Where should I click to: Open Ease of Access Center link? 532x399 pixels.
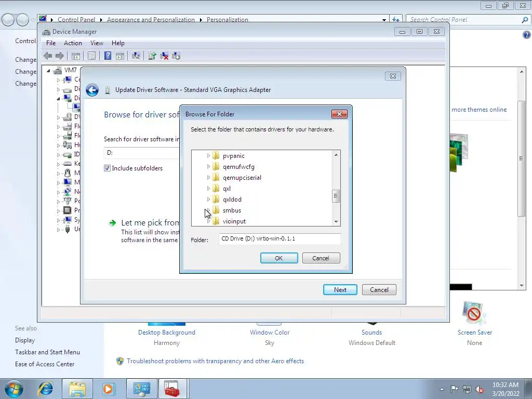pos(45,364)
